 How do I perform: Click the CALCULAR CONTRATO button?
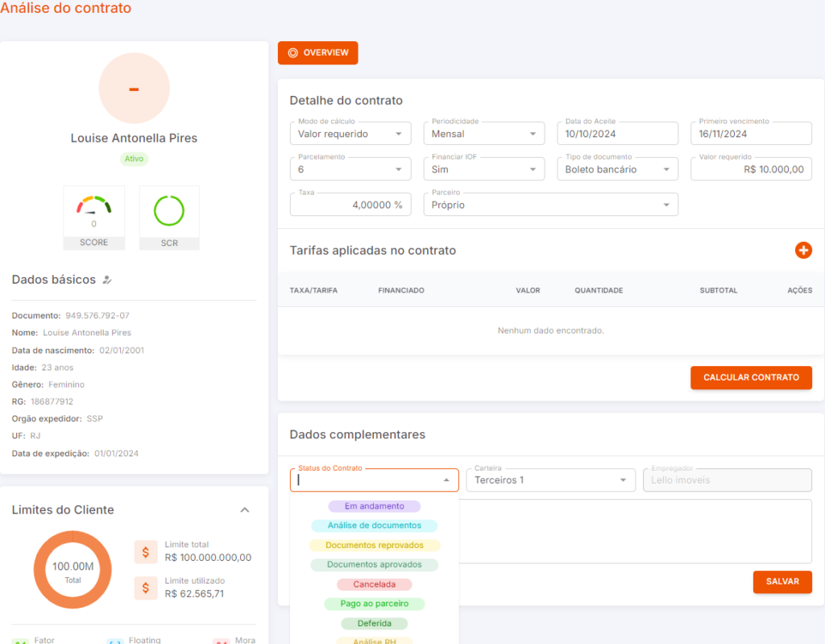click(x=751, y=377)
